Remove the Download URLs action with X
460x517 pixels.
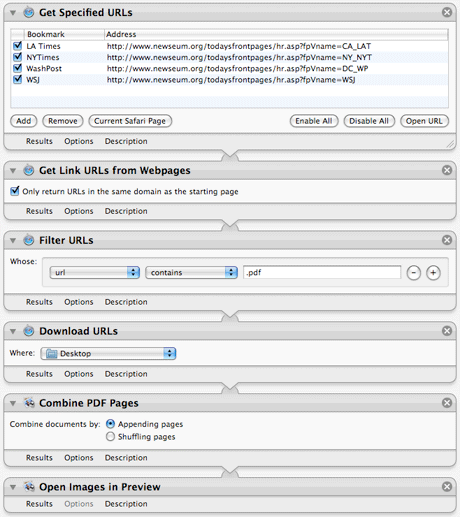[447, 331]
